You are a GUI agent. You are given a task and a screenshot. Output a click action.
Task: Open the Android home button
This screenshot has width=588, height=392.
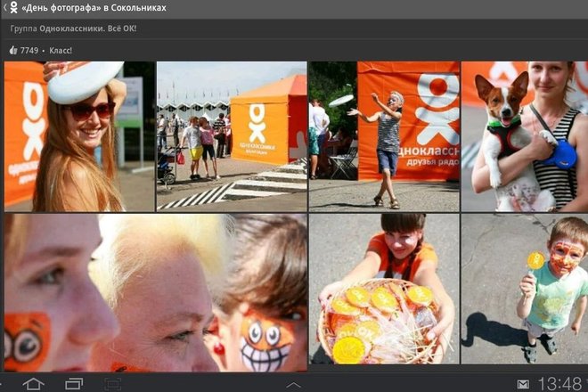(33, 383)
